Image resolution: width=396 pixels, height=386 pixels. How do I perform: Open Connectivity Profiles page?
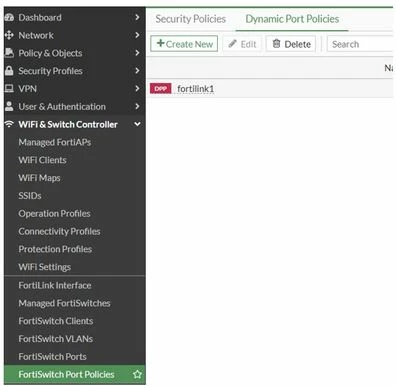[75, 231]
